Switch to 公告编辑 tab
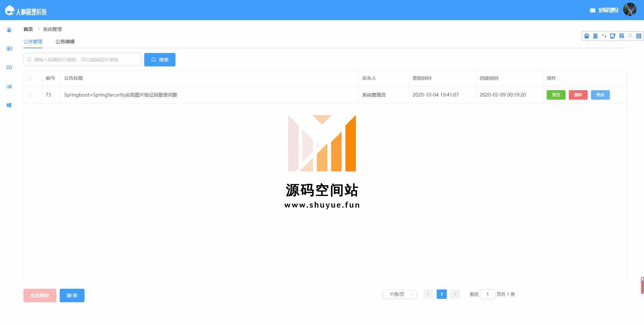The height and width of the screenshot is (325, 644). click(x=65, y=42)
